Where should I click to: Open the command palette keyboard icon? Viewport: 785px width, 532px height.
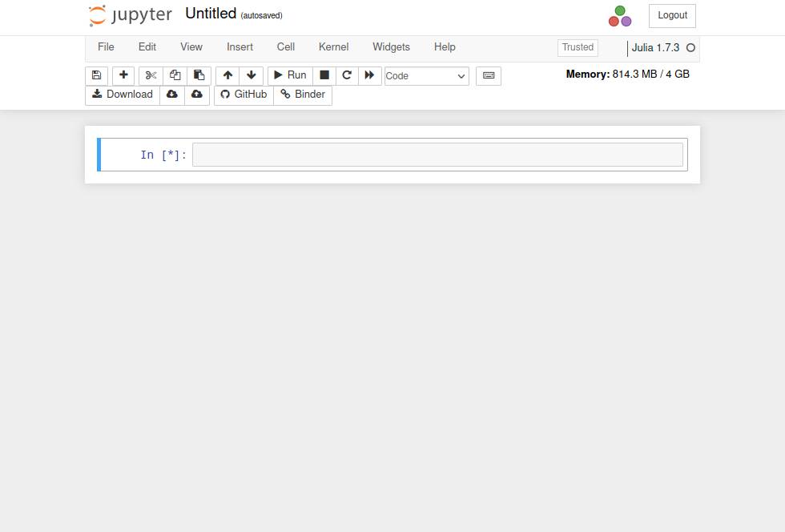coord(489,75)
